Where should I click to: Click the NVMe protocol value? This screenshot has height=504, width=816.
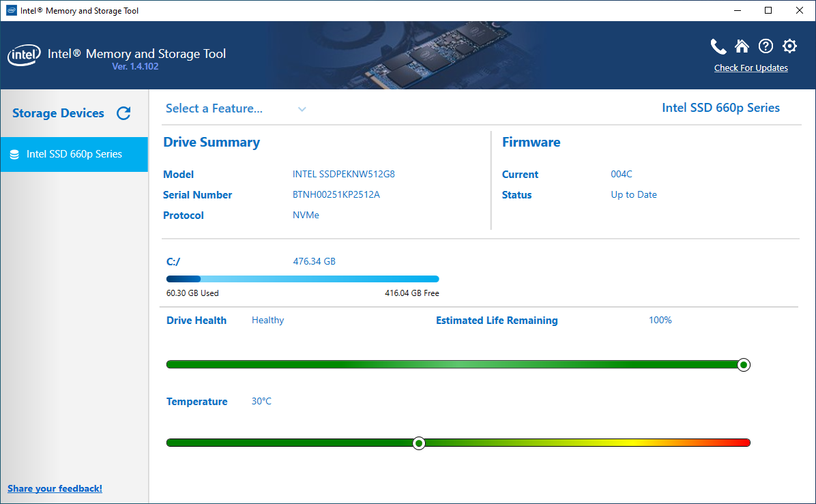coord(306,215)
